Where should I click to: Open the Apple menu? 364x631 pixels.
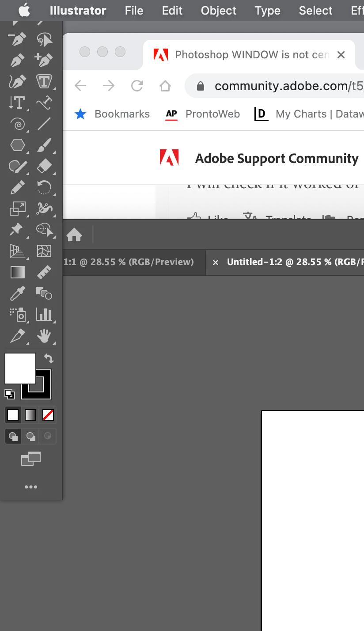click(x=24, y=10)
